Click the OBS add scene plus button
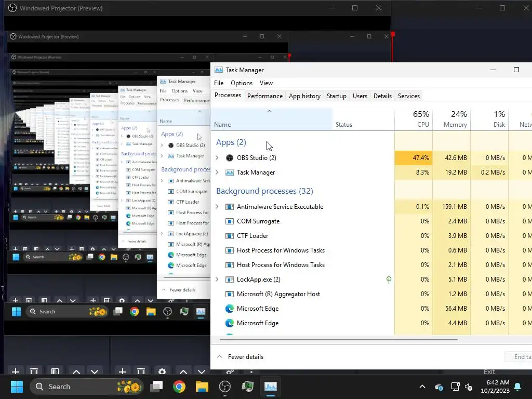 click(x=15, y=371)
